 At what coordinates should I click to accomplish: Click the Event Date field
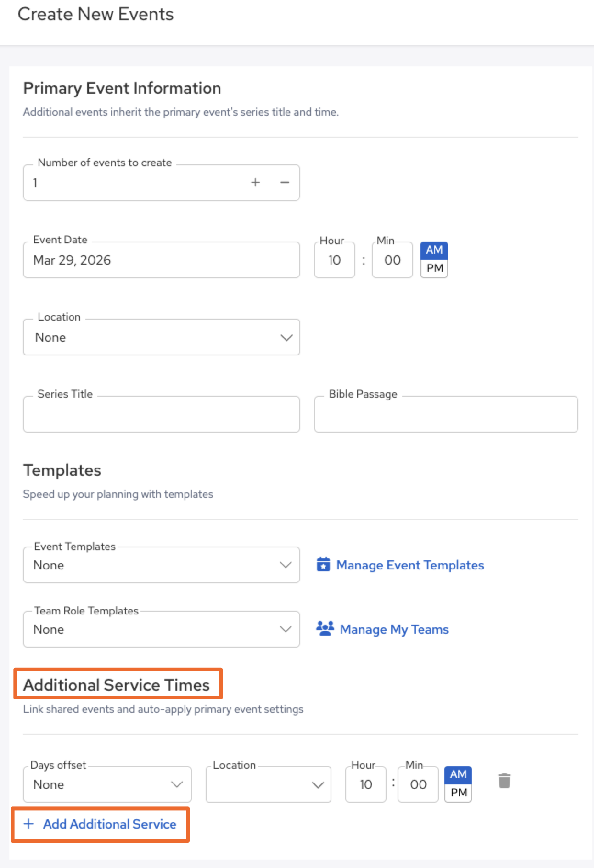coord(161,260)
